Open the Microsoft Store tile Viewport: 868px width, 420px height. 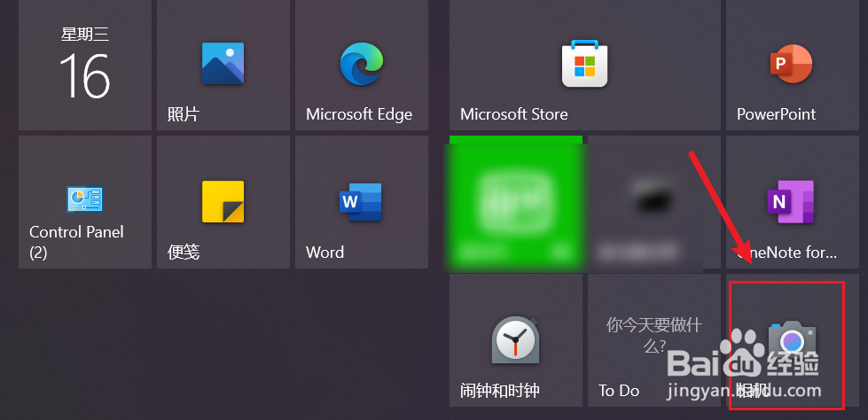[x=584, y=65]
